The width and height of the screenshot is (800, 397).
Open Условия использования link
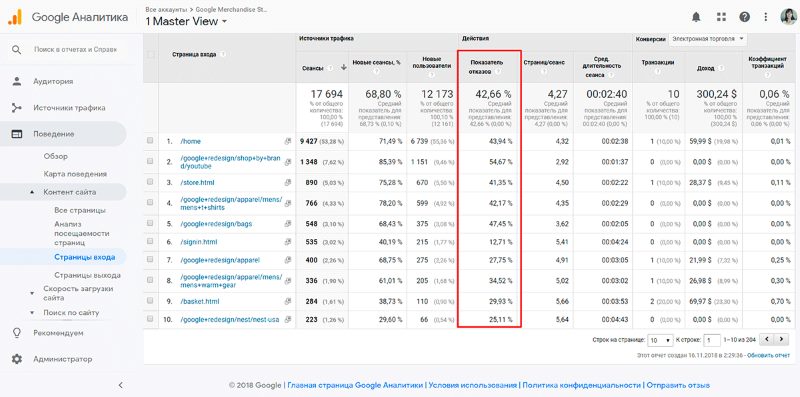click(x=472, y=385)
